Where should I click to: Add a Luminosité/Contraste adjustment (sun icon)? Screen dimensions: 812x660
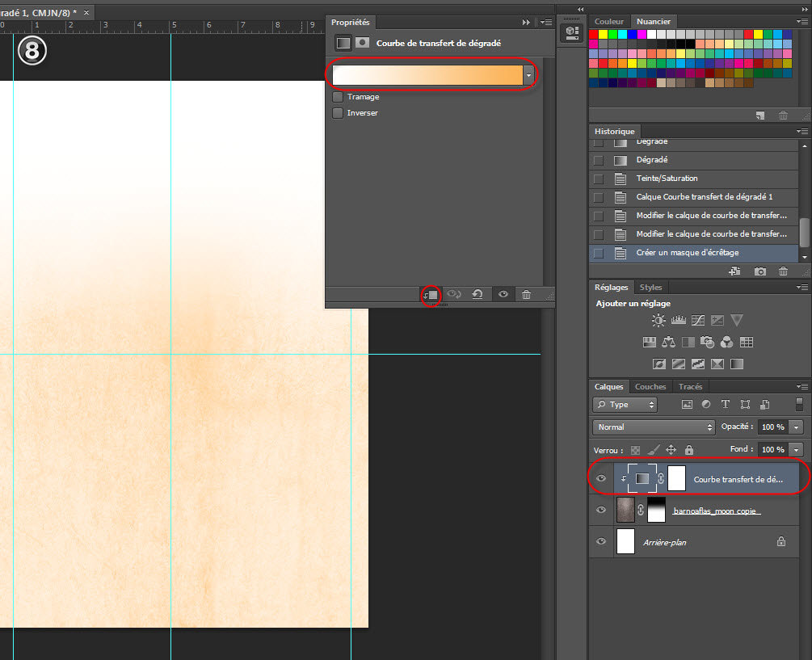click(x=658, y=321)
